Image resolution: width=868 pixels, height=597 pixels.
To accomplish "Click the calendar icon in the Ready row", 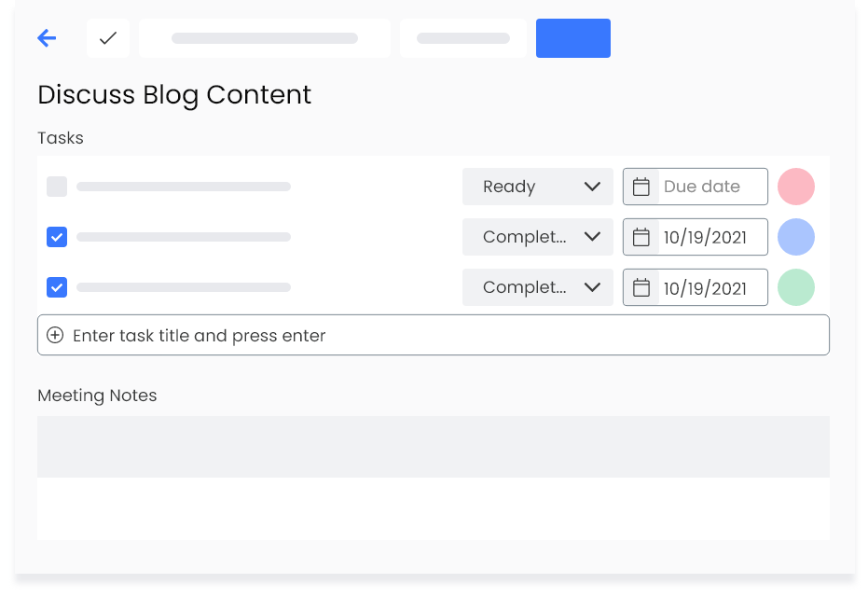I will coord(641,187).
